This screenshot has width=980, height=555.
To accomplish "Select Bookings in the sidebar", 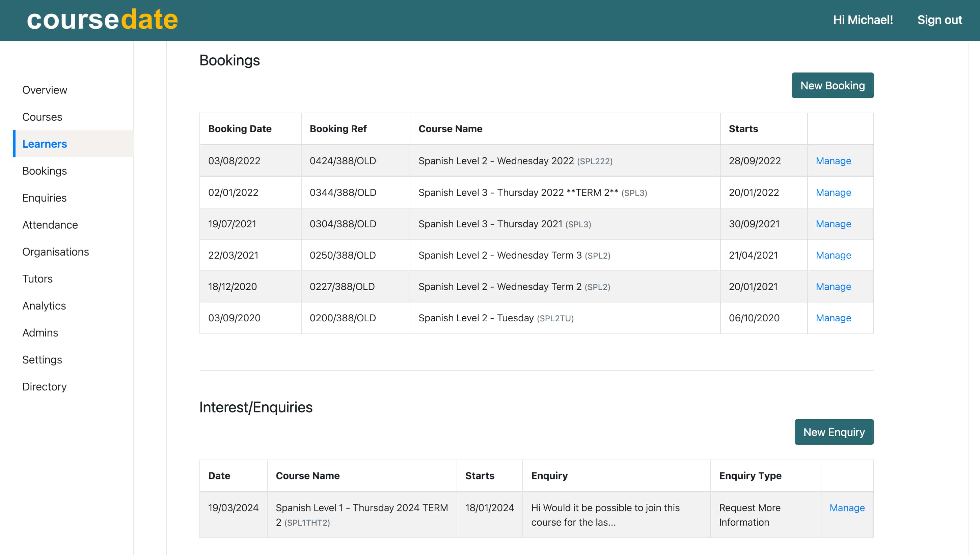I will click(44, 171).
